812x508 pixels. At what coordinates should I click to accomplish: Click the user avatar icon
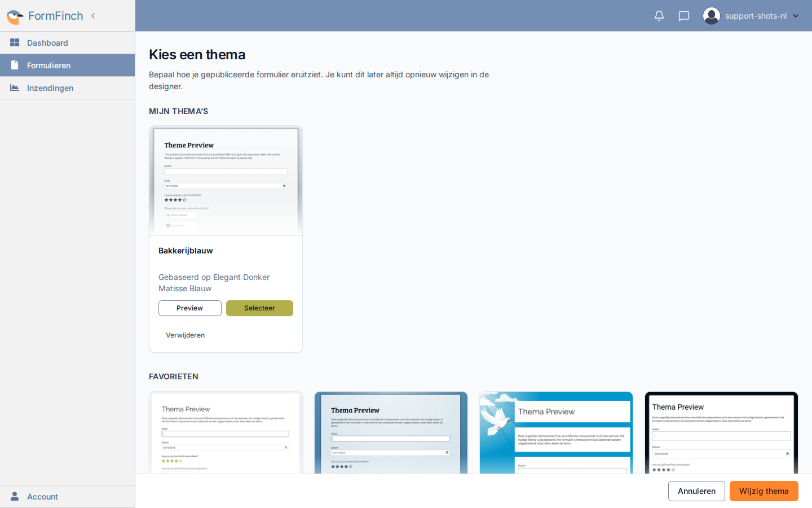coord(712,16)
